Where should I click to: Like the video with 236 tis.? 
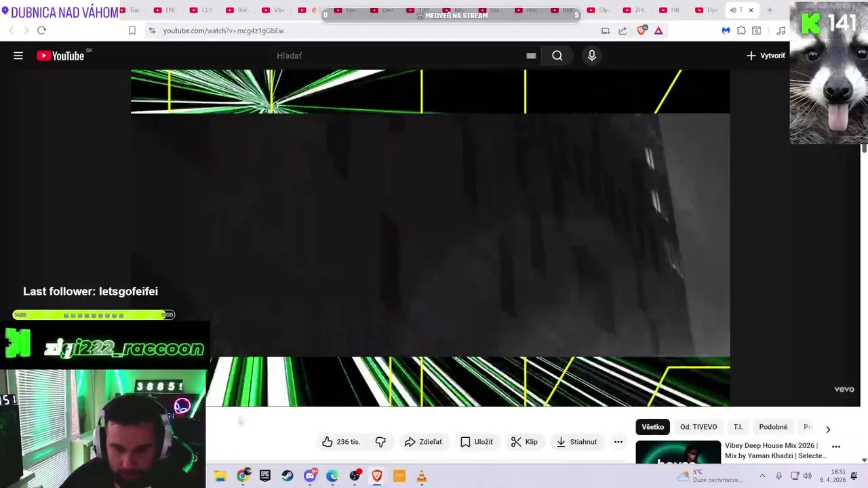[x=341, y=442]
